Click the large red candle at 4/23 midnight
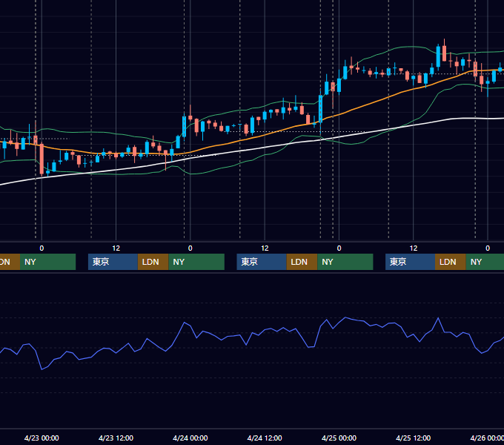This screenshot has width=504, height=445. pos(42,159)
